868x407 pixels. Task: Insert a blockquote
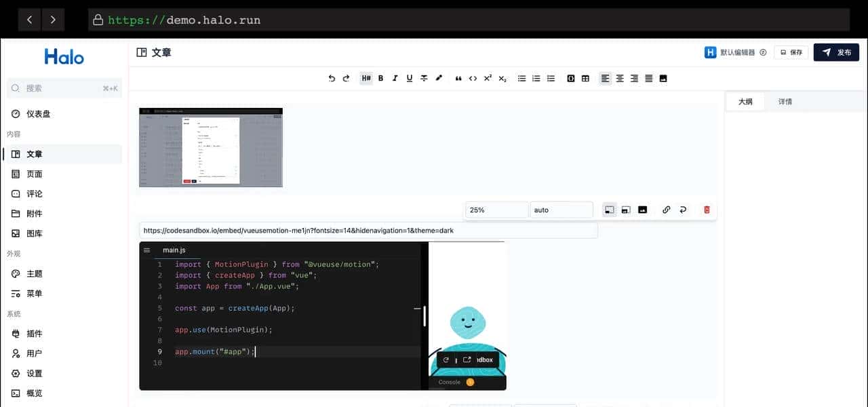click(x=458, y=79)
